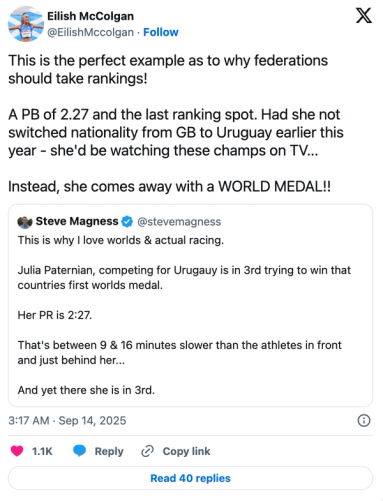
Task: Click the Copy link label
Action: pos(186,451)
